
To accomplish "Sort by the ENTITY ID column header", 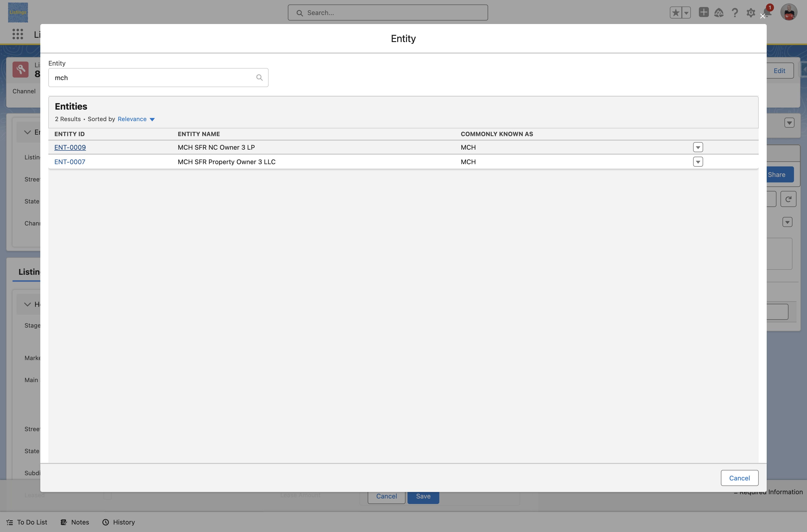I will click(x=69, y=134).
